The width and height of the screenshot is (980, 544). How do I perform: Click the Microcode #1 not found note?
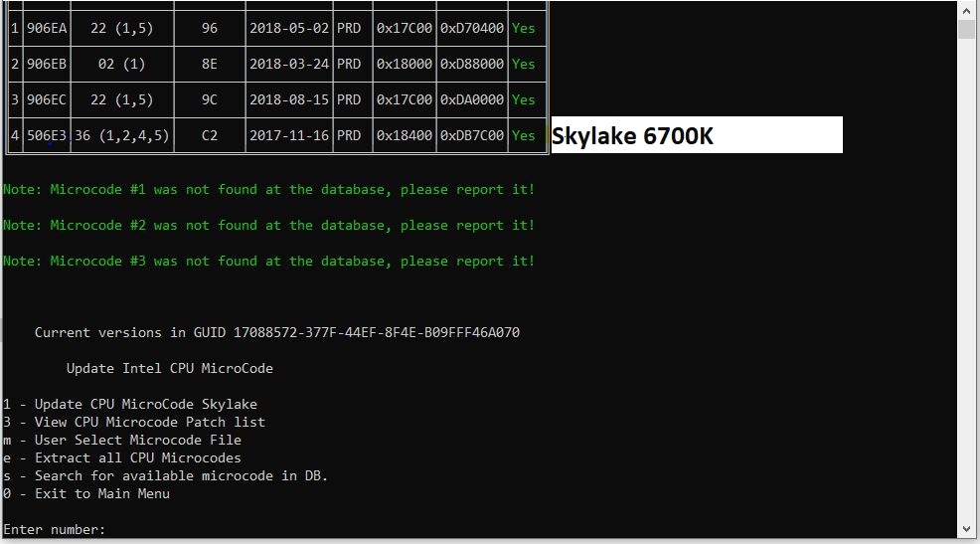(x=268, y=190)
